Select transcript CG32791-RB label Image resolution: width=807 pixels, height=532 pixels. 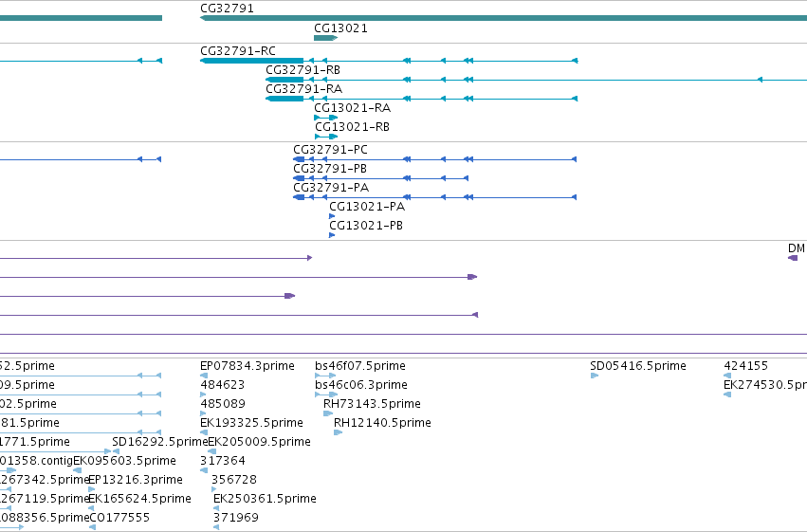point(303,70)
